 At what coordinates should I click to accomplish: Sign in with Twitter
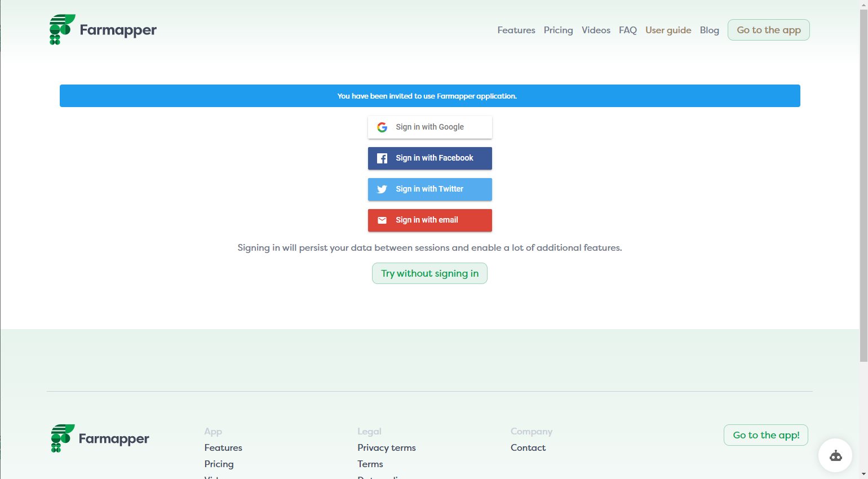(430, 189)
